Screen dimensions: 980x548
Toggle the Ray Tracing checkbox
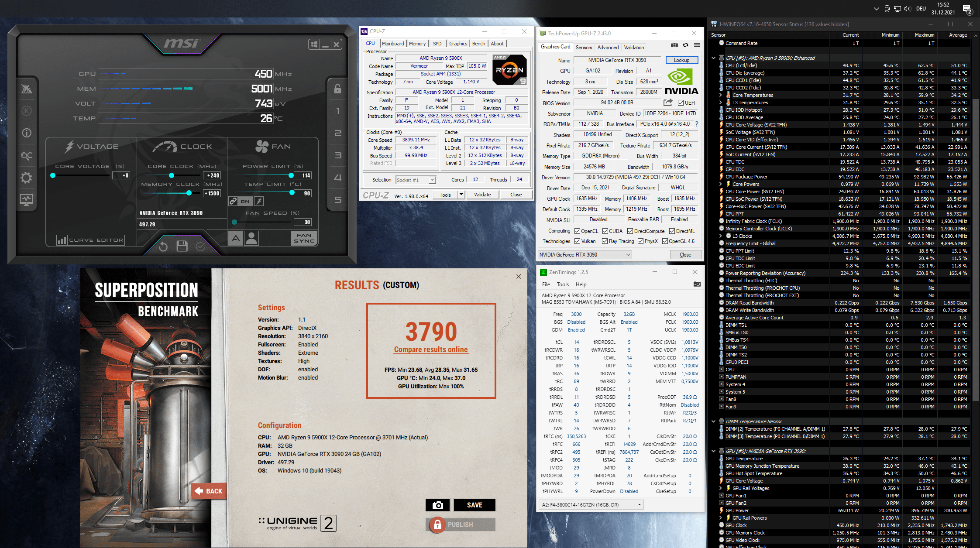605,241
